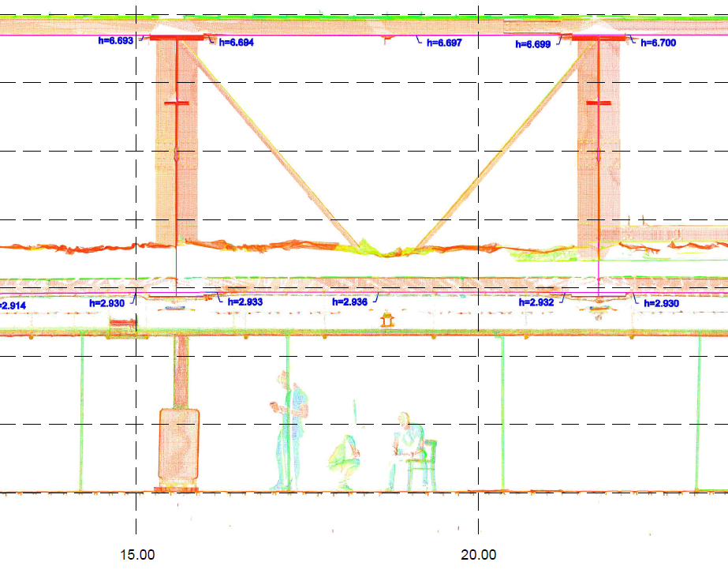The height and width of the screenshot is (577, 728).
Task: Click the 15.00 axis coordinate label
Action: click(136, 555)
